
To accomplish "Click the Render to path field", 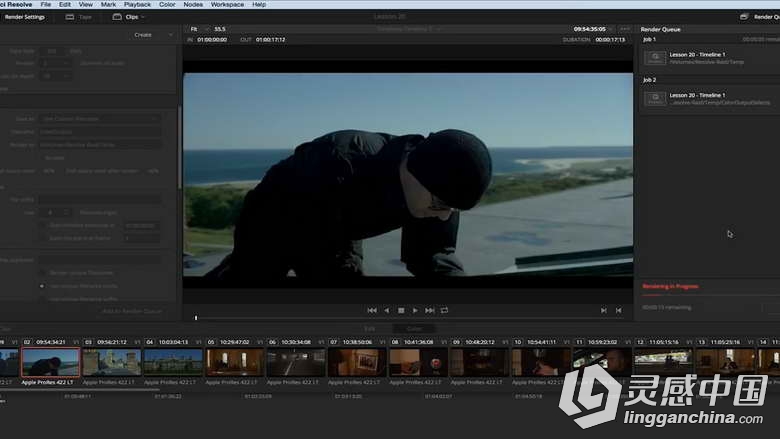I will [x=100, y=145].
